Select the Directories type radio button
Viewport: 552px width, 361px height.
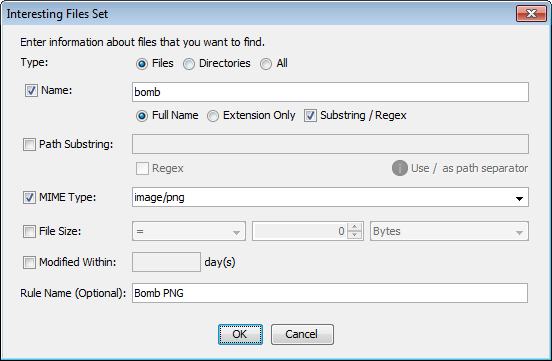tap(189, 64)
